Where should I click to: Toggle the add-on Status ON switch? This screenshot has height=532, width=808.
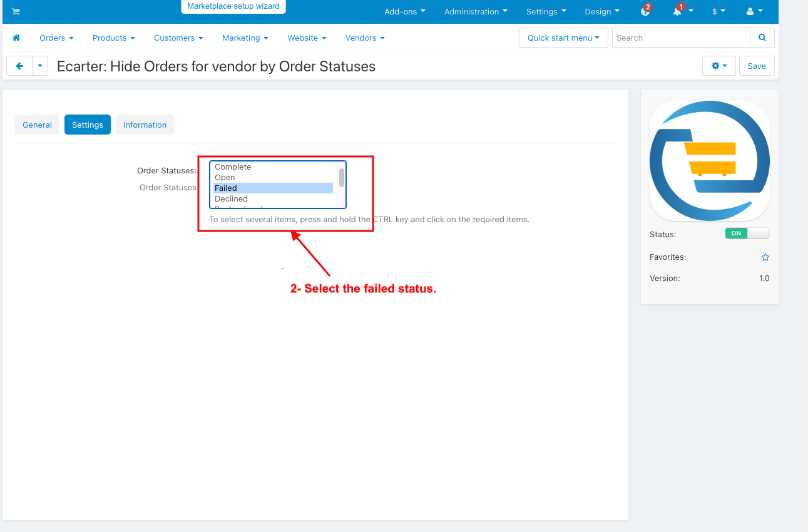tap(747, 233)
